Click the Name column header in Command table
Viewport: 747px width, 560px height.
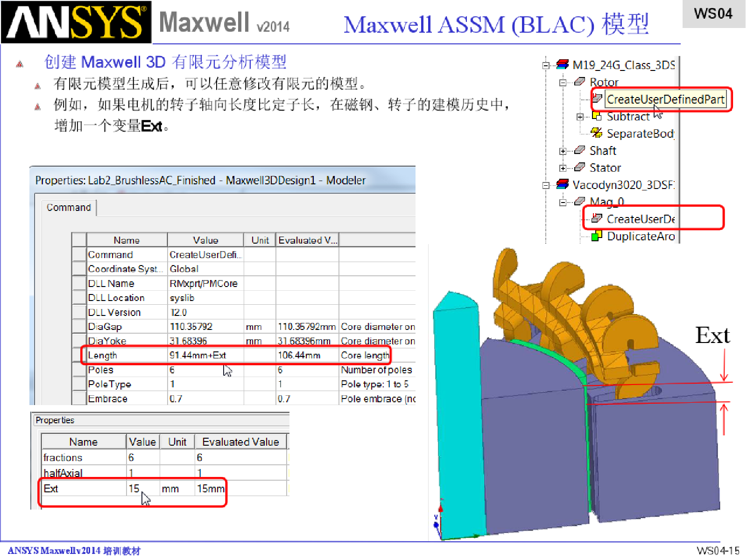point(127,240)
